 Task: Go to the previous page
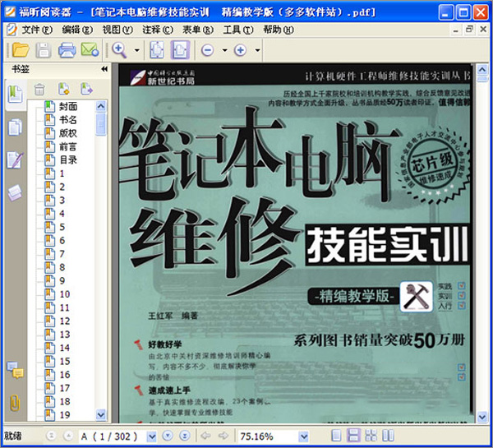point(68,436)
